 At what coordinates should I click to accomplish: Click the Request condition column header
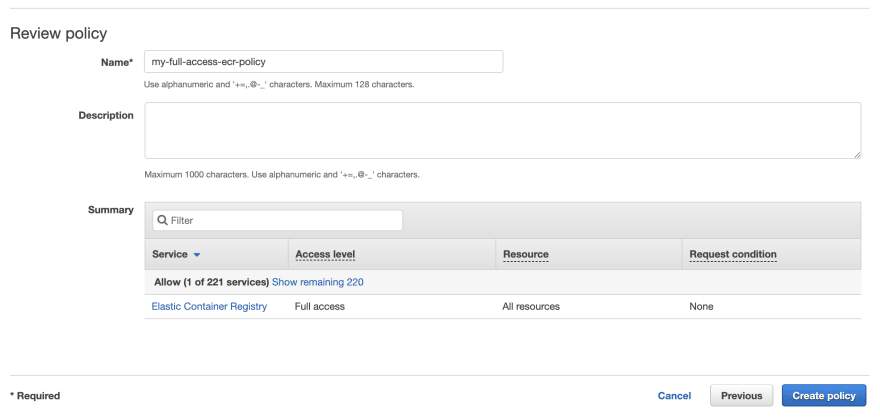click(733, 254)
